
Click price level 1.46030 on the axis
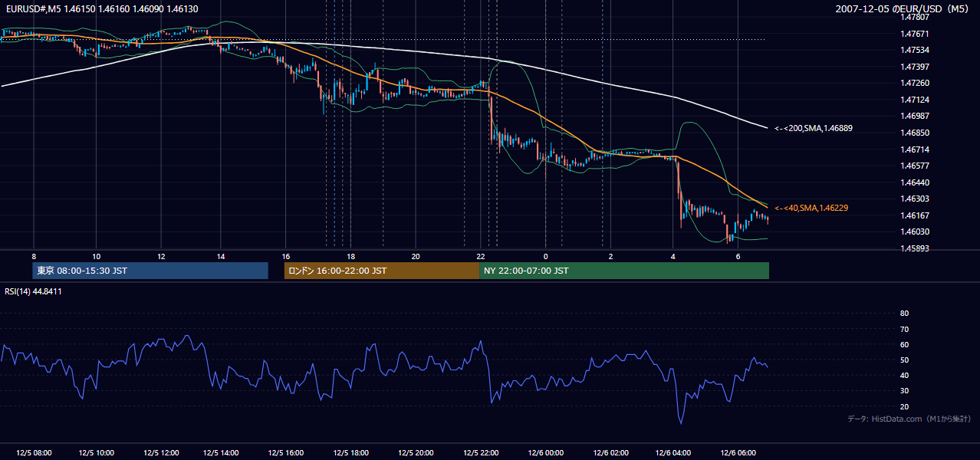915,232
